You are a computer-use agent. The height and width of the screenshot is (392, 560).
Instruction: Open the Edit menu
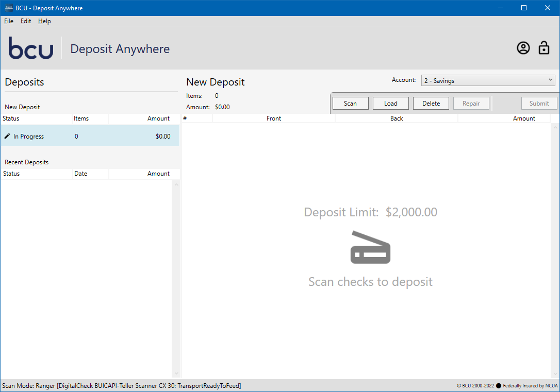[x=26, y=21]
